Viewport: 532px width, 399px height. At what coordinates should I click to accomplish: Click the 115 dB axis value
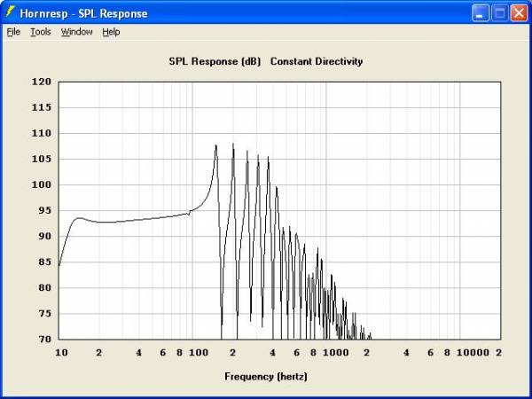[x=41, y=107]
